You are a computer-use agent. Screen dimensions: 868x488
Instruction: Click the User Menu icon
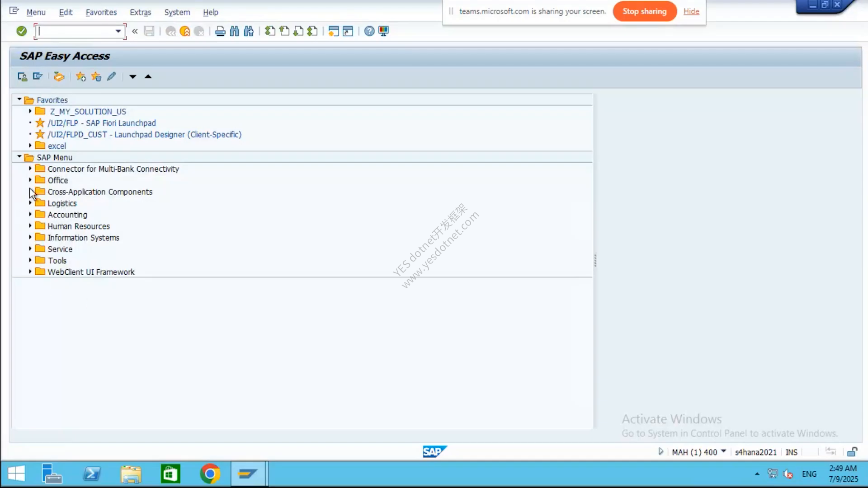click(x=22, y=77)
